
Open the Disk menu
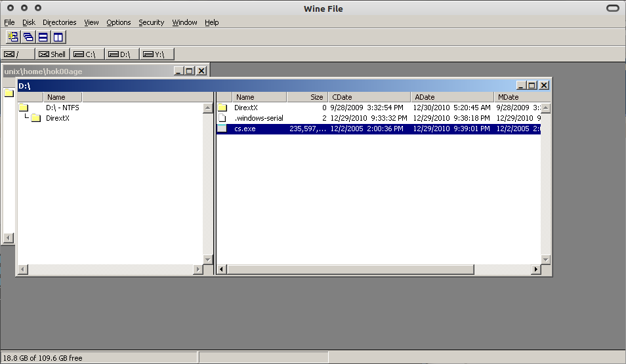29,22
